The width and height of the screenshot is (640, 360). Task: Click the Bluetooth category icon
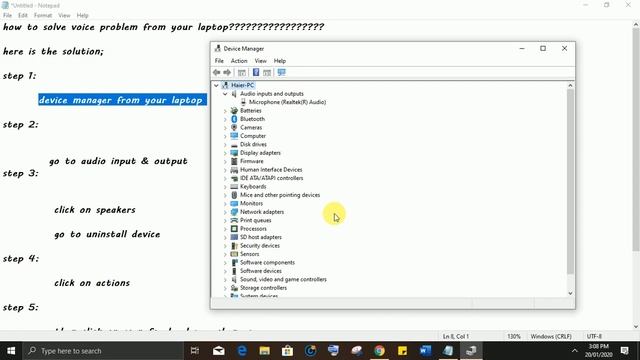coord(234,119)
